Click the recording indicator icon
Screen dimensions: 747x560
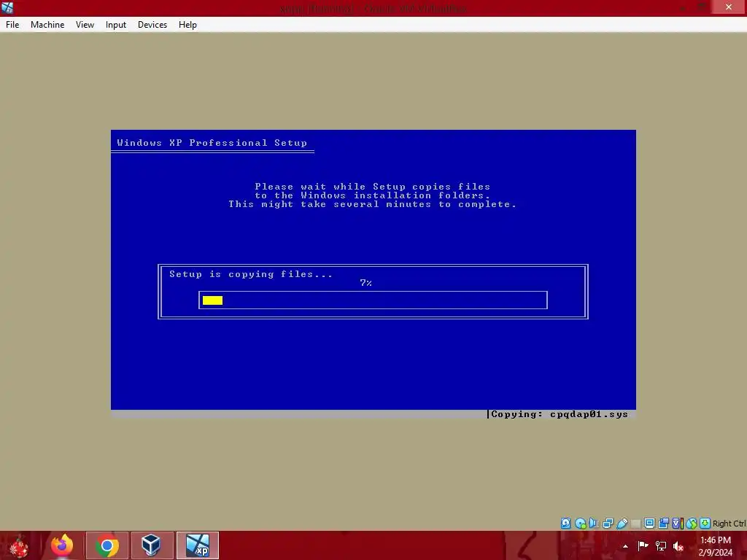(663, 524)
